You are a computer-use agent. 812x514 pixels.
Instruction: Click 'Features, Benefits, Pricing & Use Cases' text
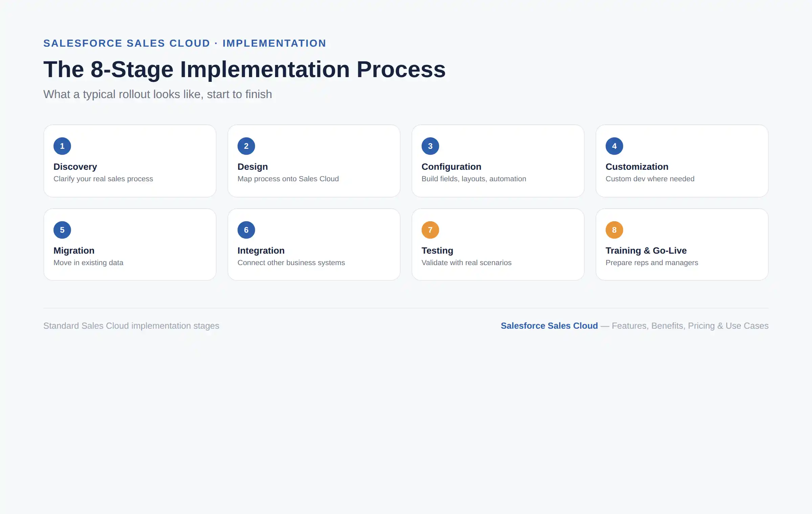coord(690,326)
